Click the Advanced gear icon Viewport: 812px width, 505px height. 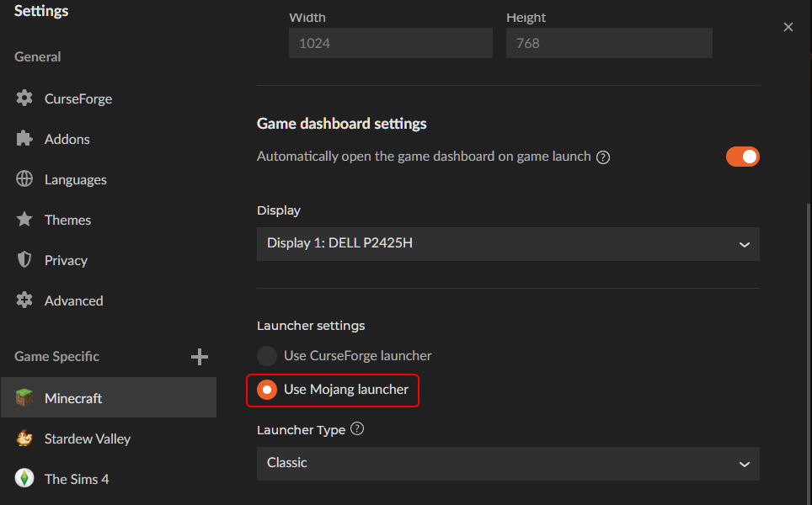click(x=24, y=300)
